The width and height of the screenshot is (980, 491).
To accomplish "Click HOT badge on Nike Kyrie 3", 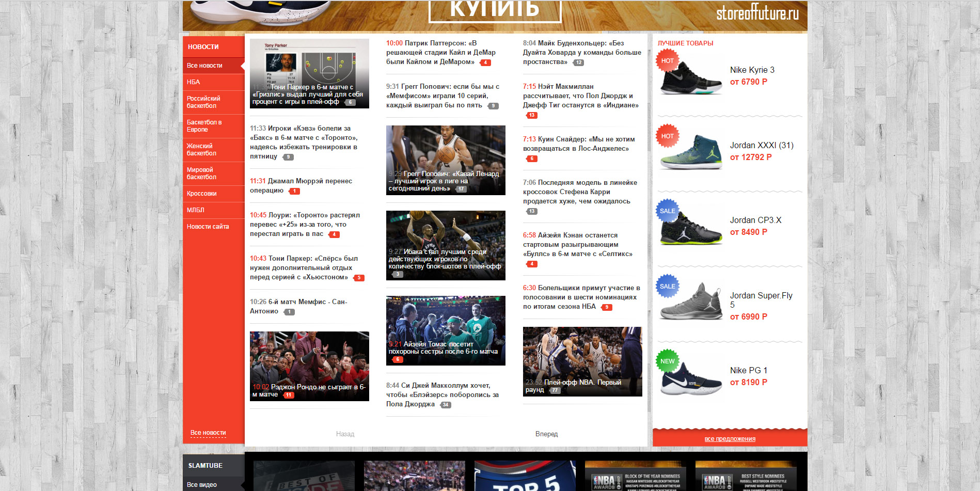I will [667, 61].
